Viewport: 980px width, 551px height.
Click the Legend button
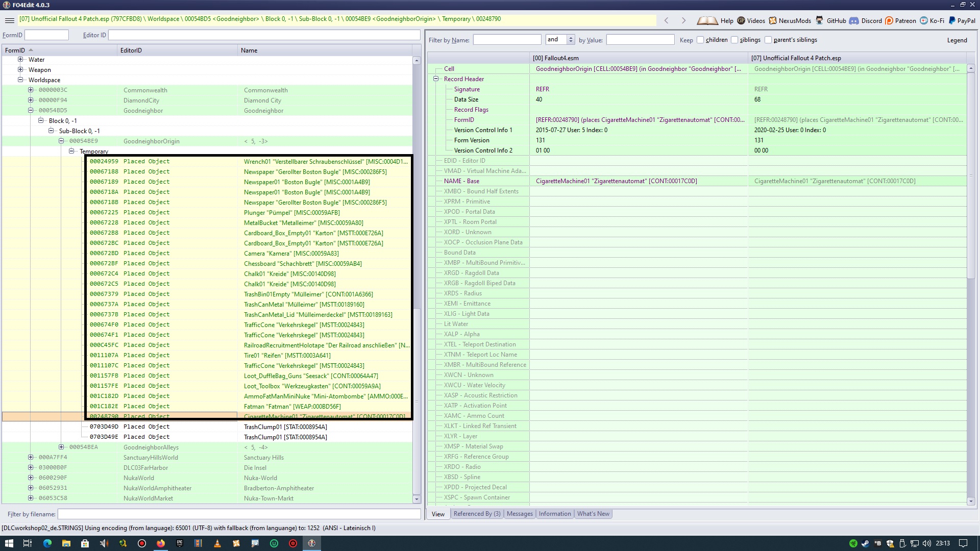pyautogui.click(x=957, y=40)
